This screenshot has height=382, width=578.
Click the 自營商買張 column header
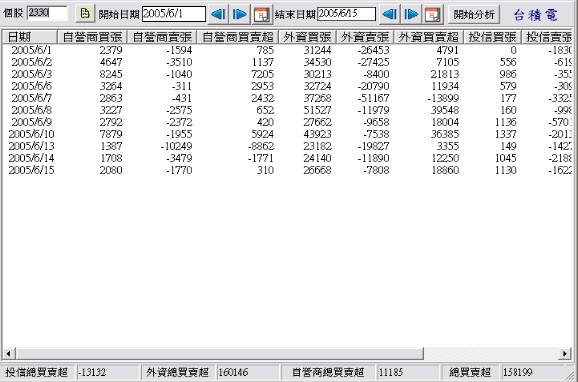point(92,37)
